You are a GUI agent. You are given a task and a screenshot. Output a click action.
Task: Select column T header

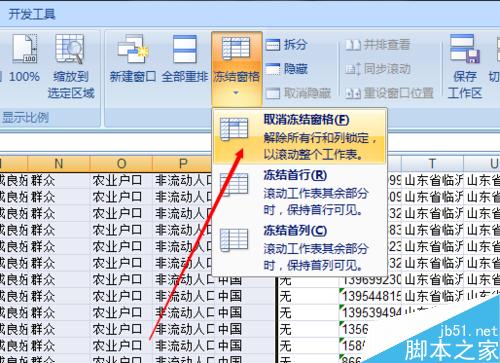[x=432, y=164]
